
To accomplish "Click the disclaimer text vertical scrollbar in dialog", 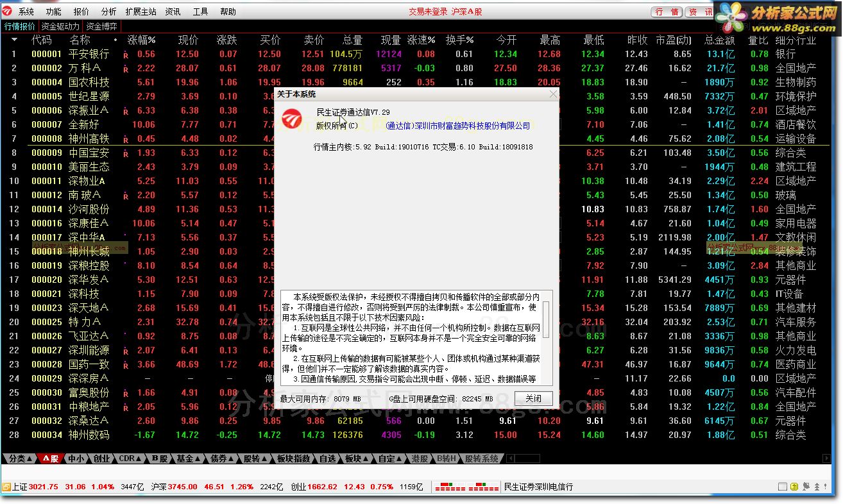I will tap(546, 337).
